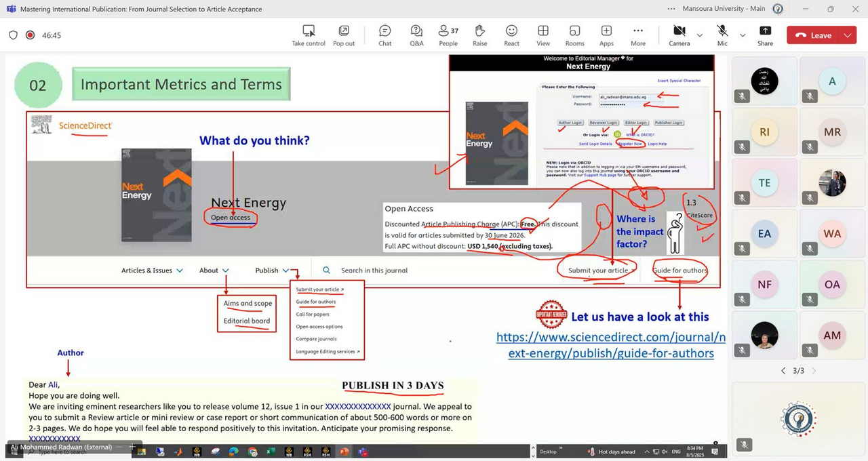Select participant tile with initials AM
This screenshot has height=461, width=868.
coord(832,336)
